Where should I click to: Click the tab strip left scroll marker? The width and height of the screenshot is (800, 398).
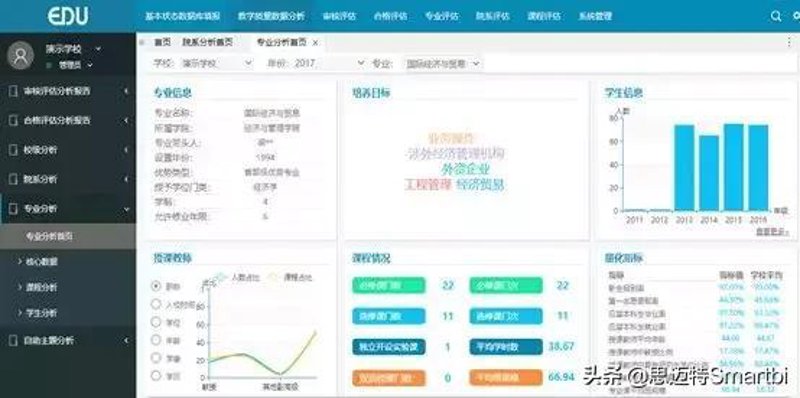[x=142, y=42]
